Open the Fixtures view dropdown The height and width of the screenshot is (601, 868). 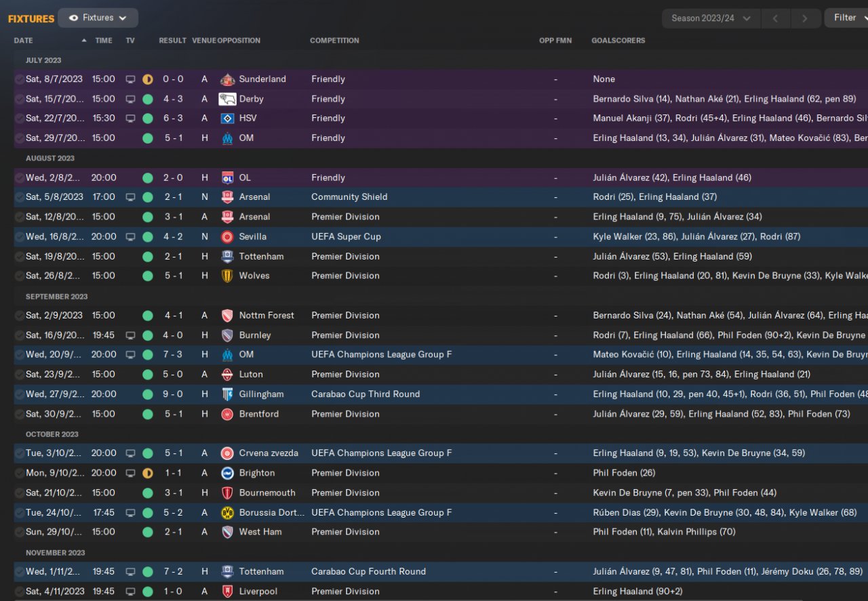[x=98, y=18]
